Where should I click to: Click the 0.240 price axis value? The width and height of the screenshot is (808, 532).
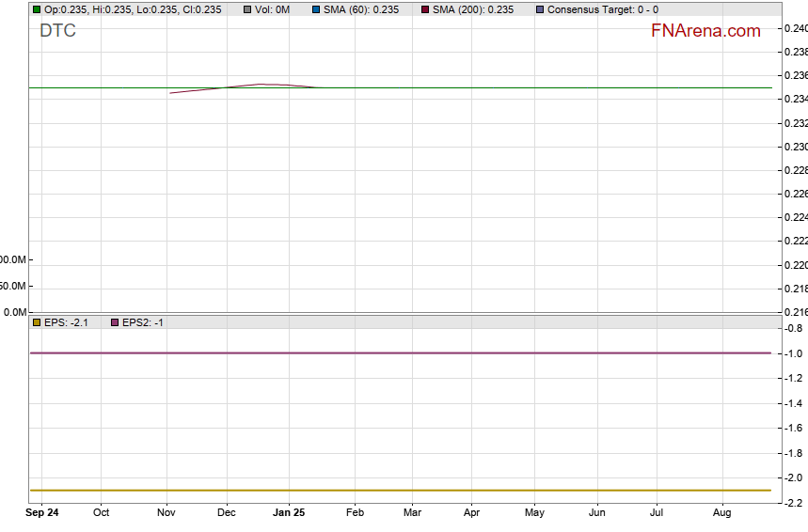pos(795,28)
